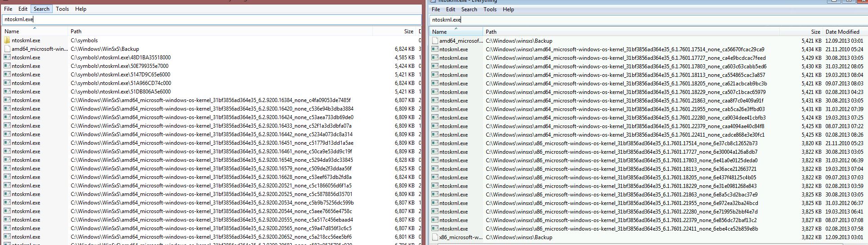Click the exe icon for path ending 5147D9C65e6000
This screenshot has width=868, height=245.
pyautogui.click(x=7, y=75)
